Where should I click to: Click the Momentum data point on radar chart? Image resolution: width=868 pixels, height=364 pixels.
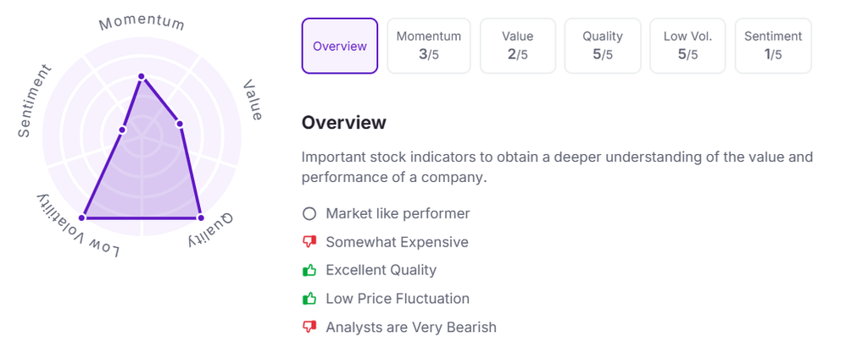pos(142,77)
